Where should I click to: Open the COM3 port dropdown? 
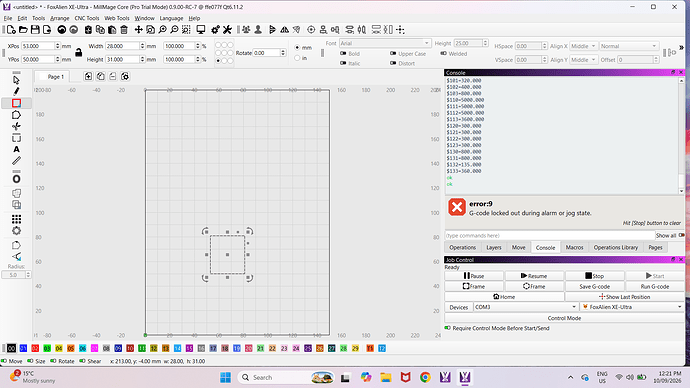click(525, 307)
